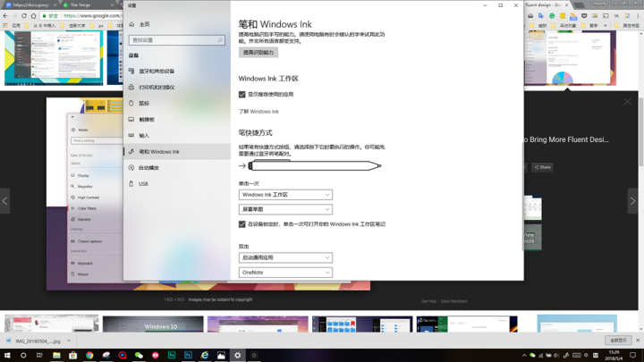The image size is (644, 362).
Task: Click the 提高识别能力 button
Action: [258, 53]
